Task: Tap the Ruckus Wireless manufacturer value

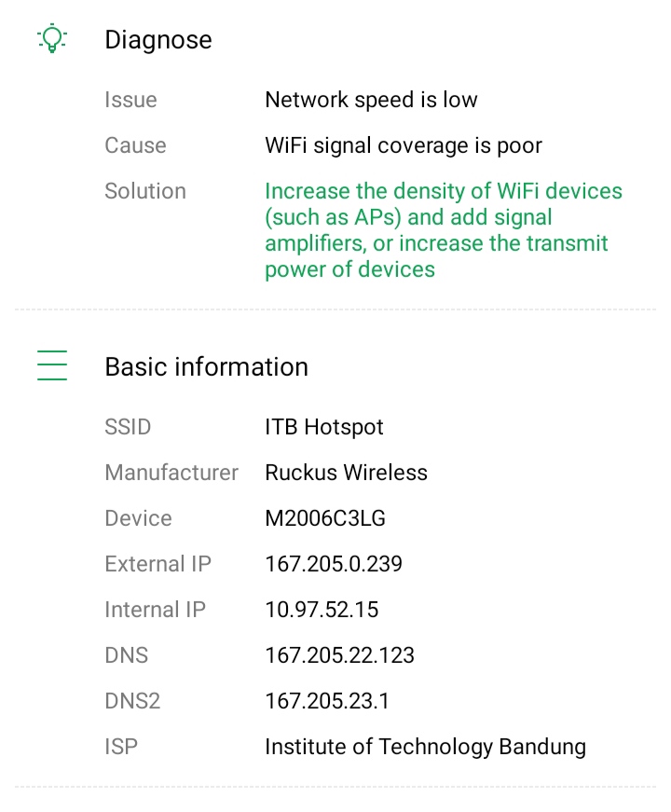Action: pos(346,473)
